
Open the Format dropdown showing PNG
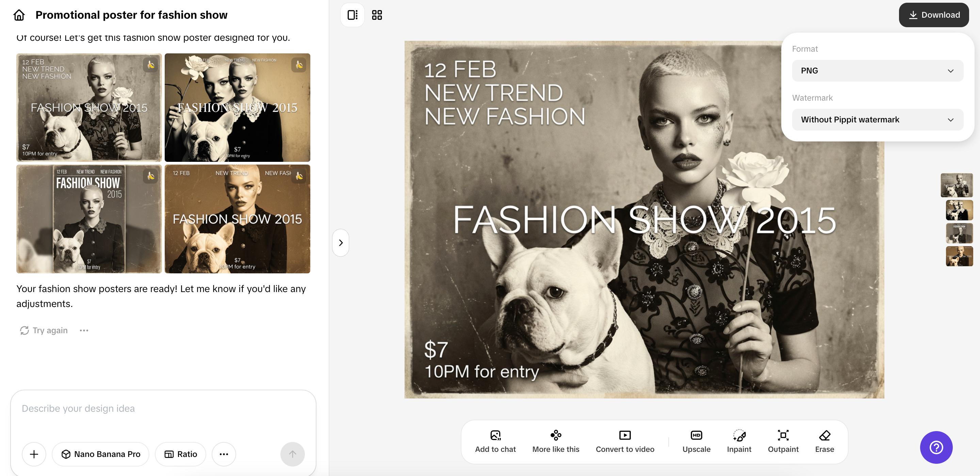point(877,70)
